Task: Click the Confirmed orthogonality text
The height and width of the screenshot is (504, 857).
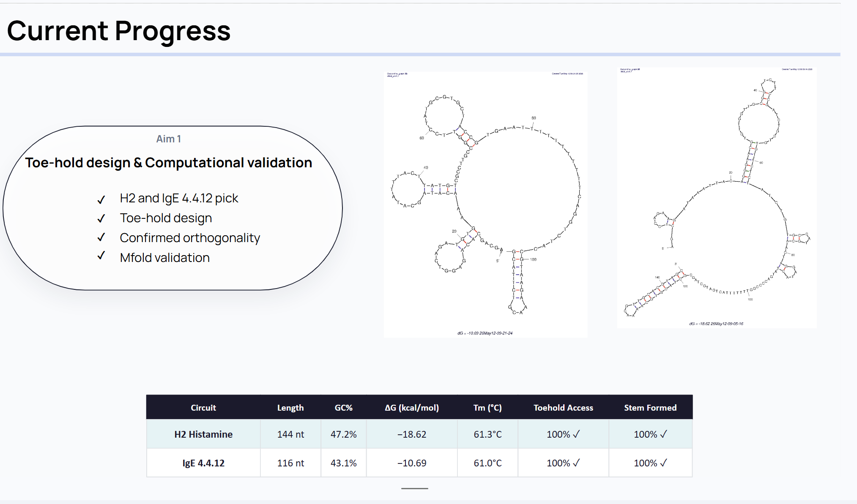Action: pos(190,238)
